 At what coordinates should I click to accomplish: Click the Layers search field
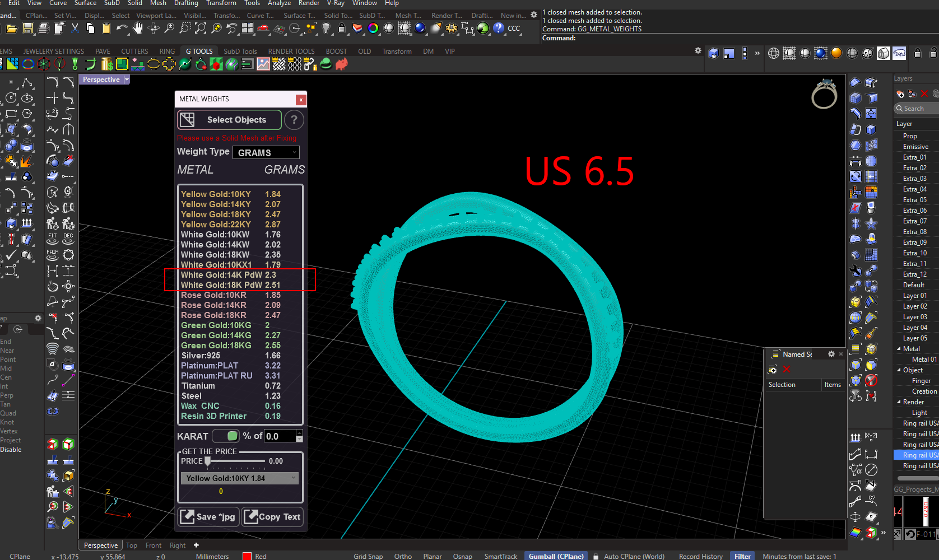pos(917,109)
